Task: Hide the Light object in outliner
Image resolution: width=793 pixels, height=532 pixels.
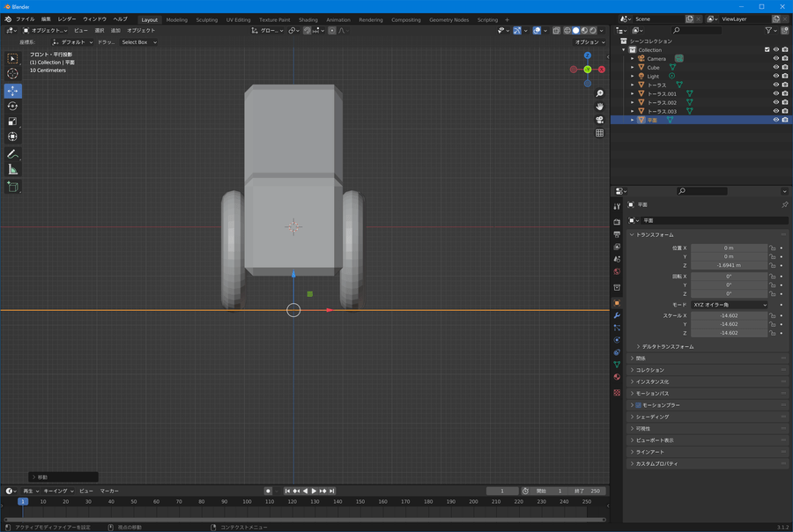Action: [x=776, y=76]
